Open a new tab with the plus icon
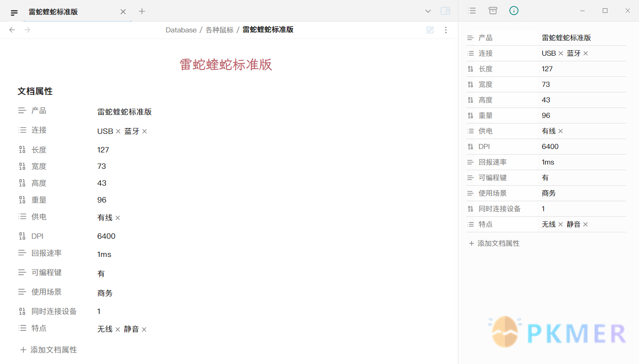Screen dimensions: 639x364 click(x=142, y=11)
